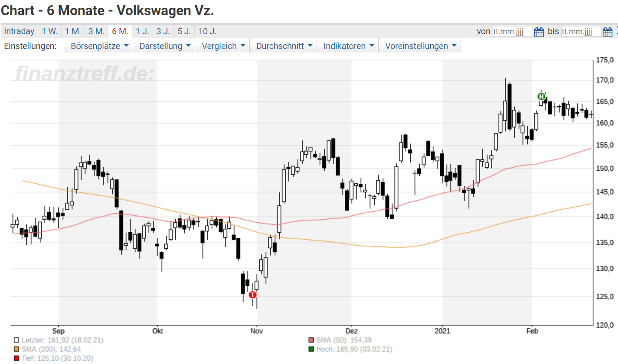Click the orange SMA (200) legend swatch
The image size is (618, 364).
[16, 349]
